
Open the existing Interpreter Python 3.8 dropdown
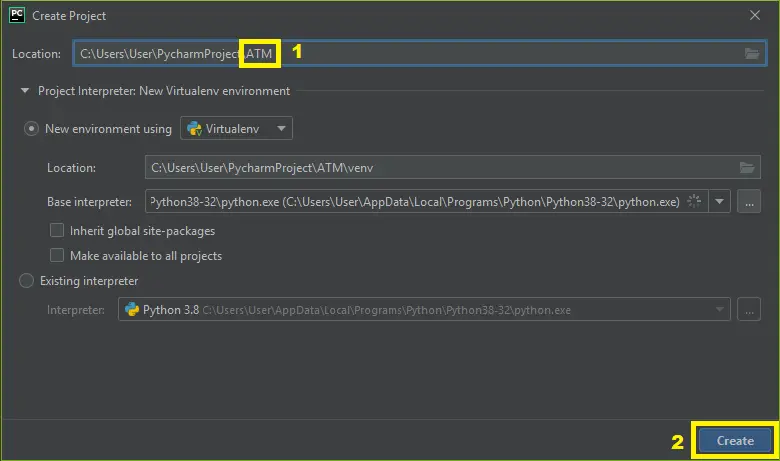(x=424, y=309)
